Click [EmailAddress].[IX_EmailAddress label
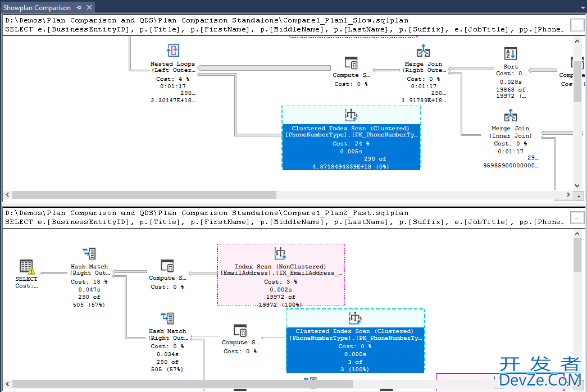Viewport: 587px width, 392px height. point(281,272)
